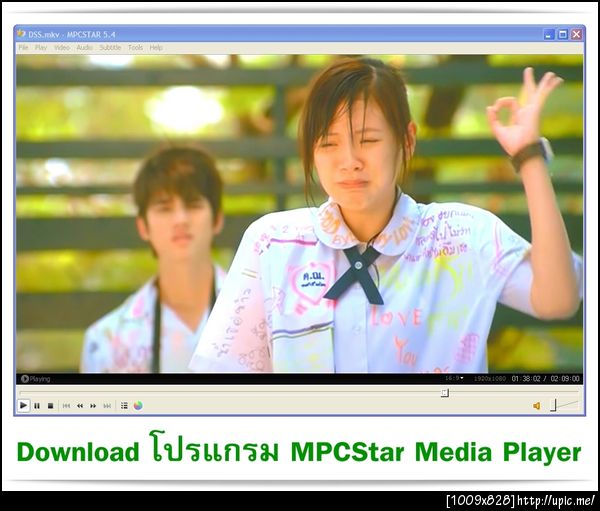Open the Tools menu
The image size is (600, 511).
point(135,47)
